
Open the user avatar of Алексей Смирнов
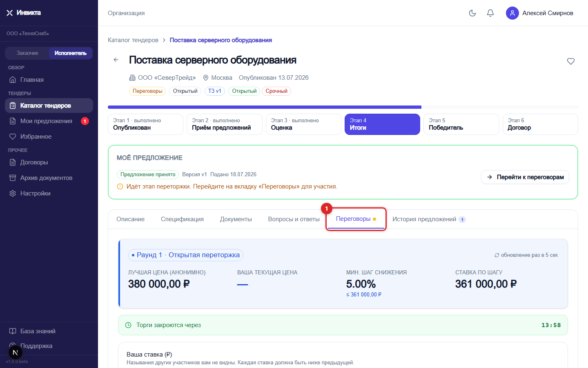(512, 13)
